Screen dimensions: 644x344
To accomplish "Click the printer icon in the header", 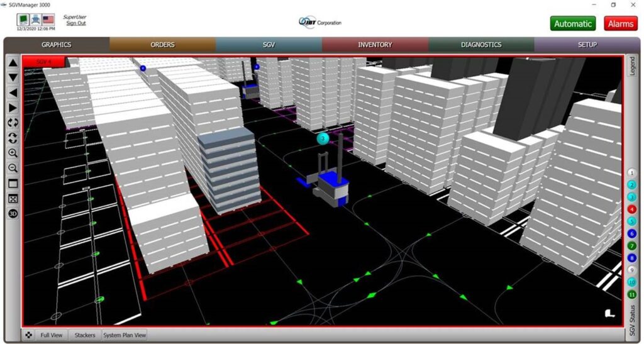I will [36, 19].
